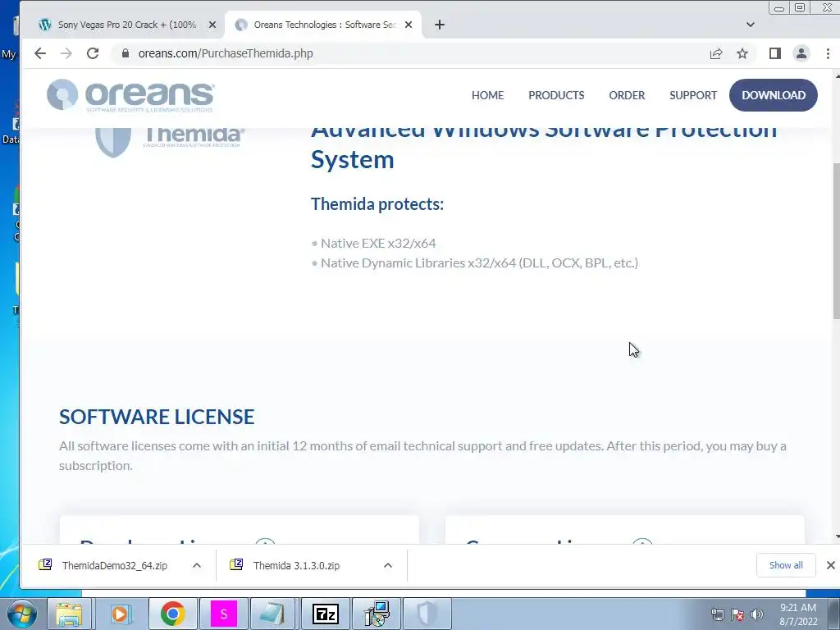
Task: Click the network tray icon
Action: [x=717, y=615]
